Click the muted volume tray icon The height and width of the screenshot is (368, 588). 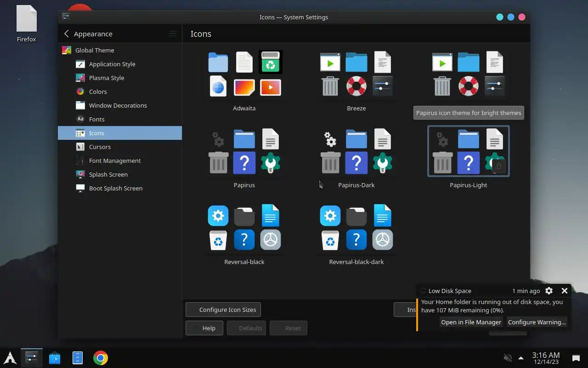[508, 358]
